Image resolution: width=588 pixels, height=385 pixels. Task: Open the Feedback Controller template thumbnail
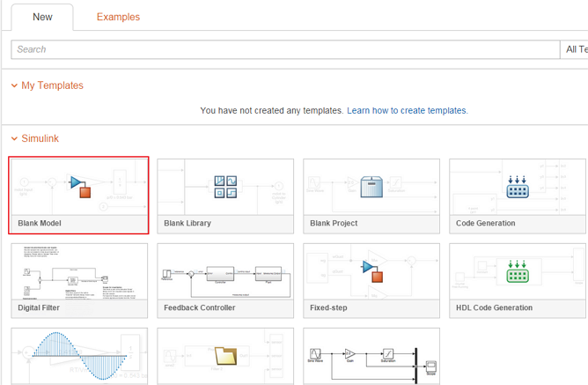[x=226, y=271]
